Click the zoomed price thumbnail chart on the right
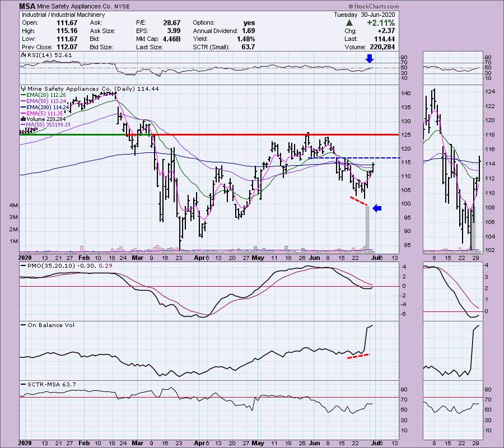Viewport: 504px width, 448px height. click(453, 169)
